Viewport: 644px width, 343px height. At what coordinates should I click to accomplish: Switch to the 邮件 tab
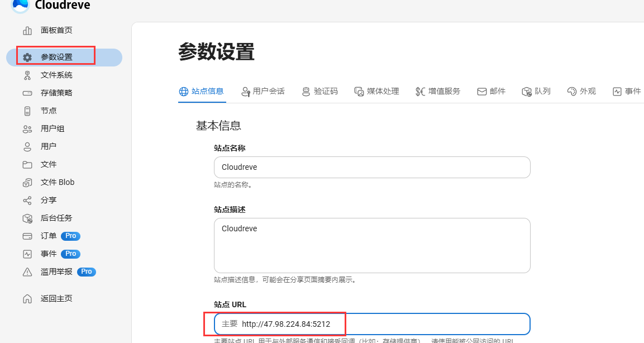click(x=491, y=91)
